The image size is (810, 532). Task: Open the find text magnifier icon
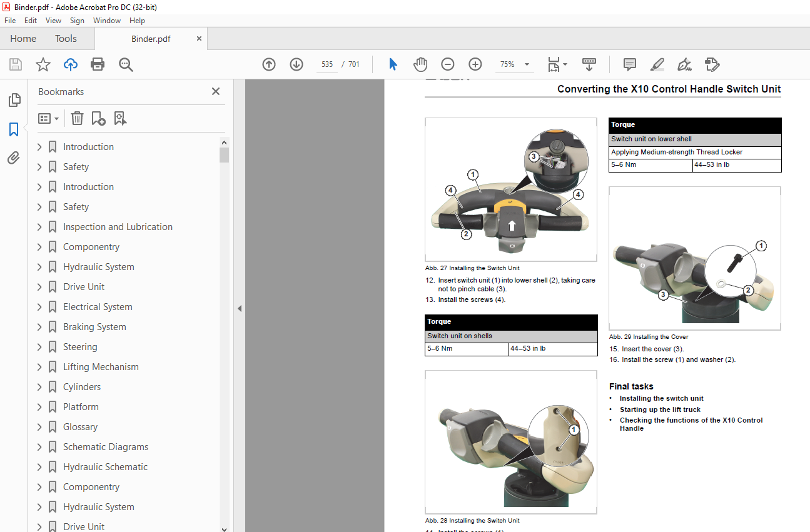[126, 64]
